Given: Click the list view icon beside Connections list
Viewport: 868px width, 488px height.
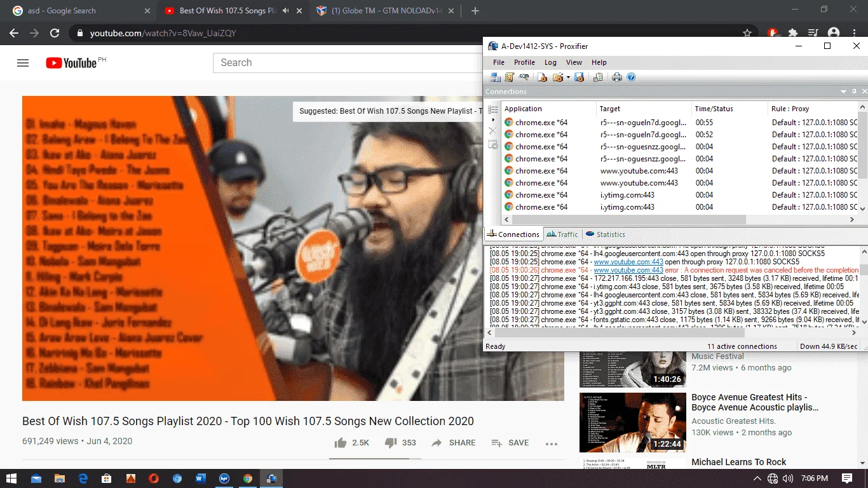Looking at the screenshot, I should pyautogui.click(x=492, y=110).
